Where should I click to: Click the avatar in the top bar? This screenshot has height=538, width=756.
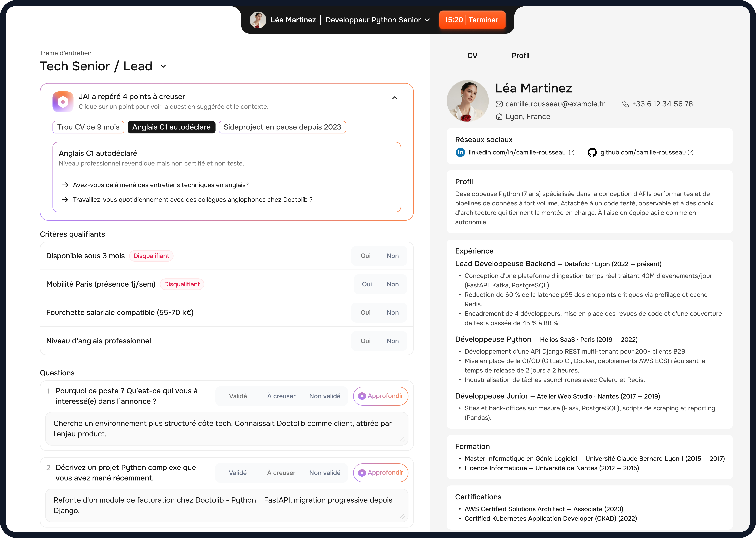258,20
